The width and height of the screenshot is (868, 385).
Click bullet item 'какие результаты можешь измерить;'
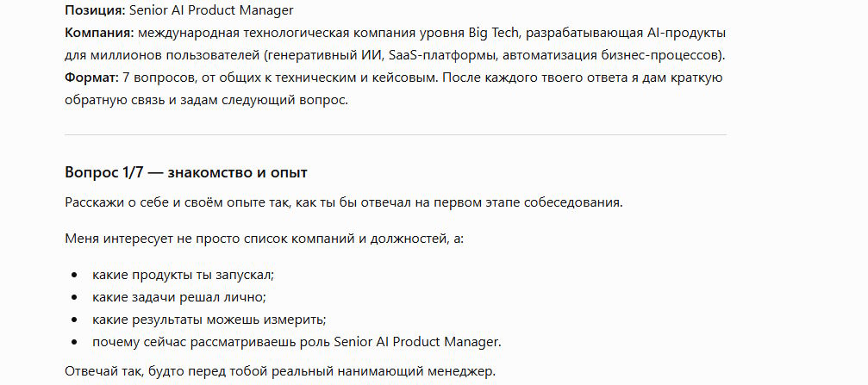pyautogui.click(x=209, y=320)
